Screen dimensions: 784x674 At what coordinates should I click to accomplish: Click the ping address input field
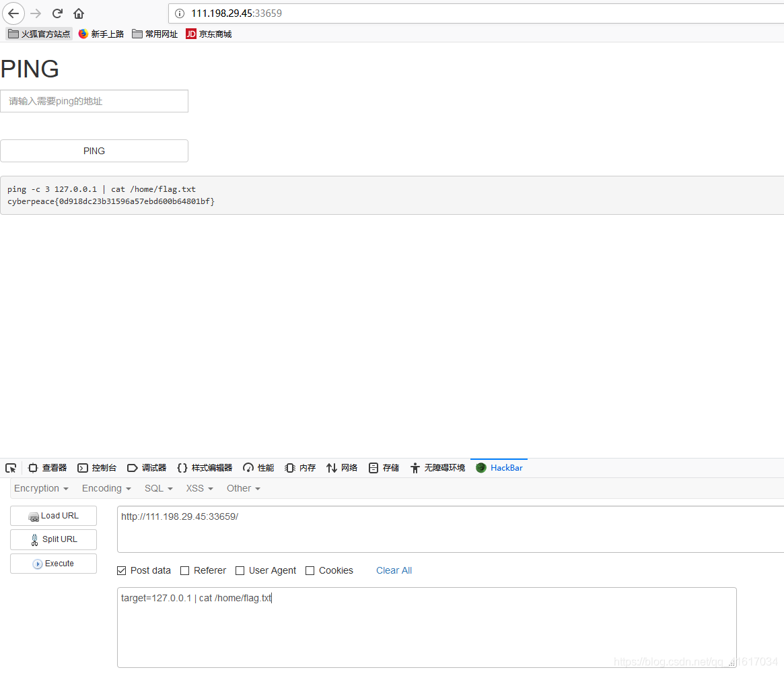coord(94,101)
